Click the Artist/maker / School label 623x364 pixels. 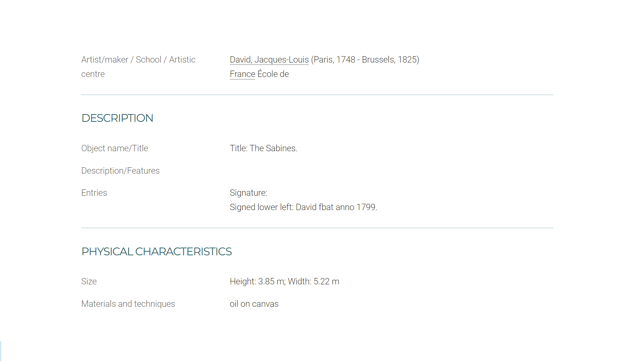point(138,60)
